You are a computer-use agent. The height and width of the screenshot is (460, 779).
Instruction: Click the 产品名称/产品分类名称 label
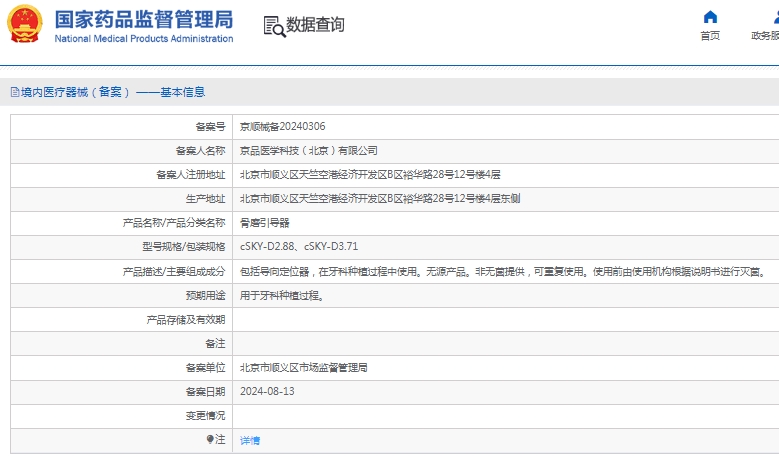click(174, 223)
